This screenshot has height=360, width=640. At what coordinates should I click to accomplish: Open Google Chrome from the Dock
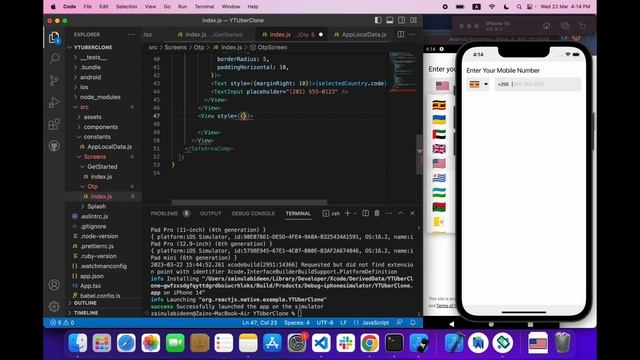click(x=370, y=343)
